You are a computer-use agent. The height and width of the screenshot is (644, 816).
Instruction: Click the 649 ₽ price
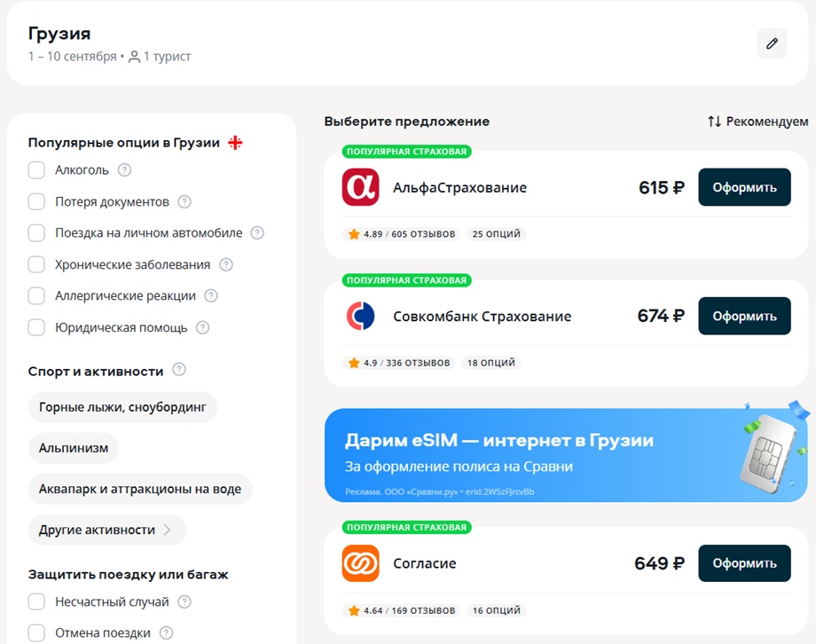[659, 563]
